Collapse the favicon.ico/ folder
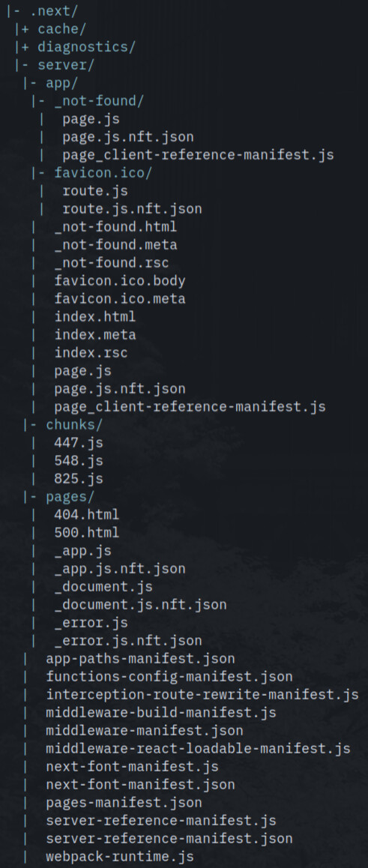Image resolution: width=368 pixels, height=868 pixels. [x=91, y=172]
